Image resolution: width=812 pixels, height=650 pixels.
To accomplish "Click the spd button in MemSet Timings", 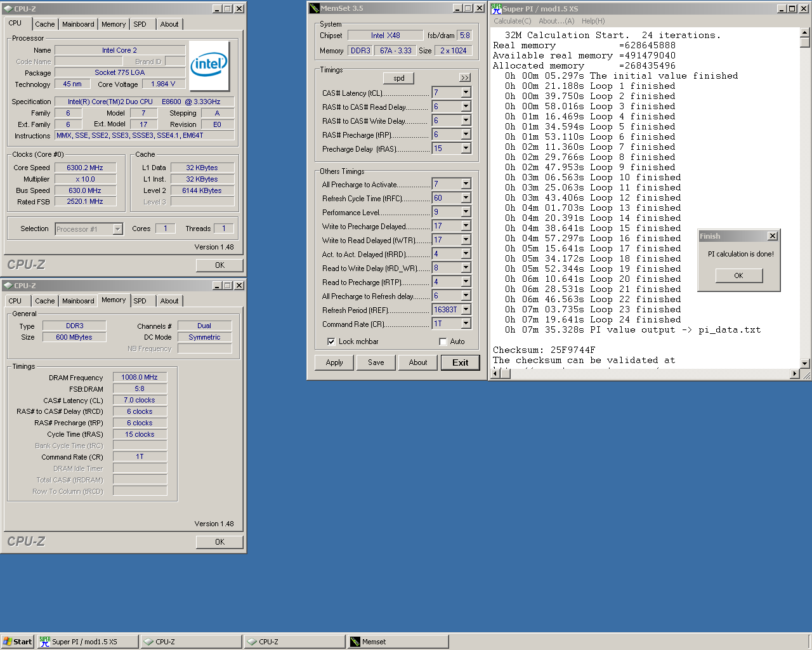I will 399,78.
